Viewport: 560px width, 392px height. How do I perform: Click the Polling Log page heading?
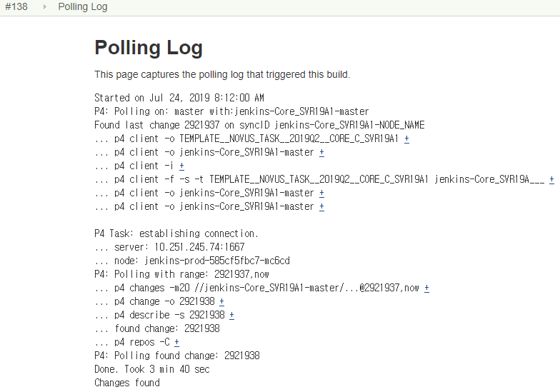[149, 48]
